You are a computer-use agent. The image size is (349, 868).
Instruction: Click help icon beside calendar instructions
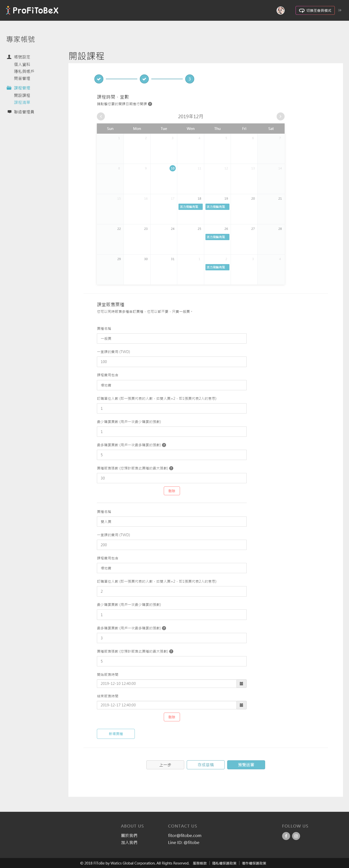[x=150, y=104]
